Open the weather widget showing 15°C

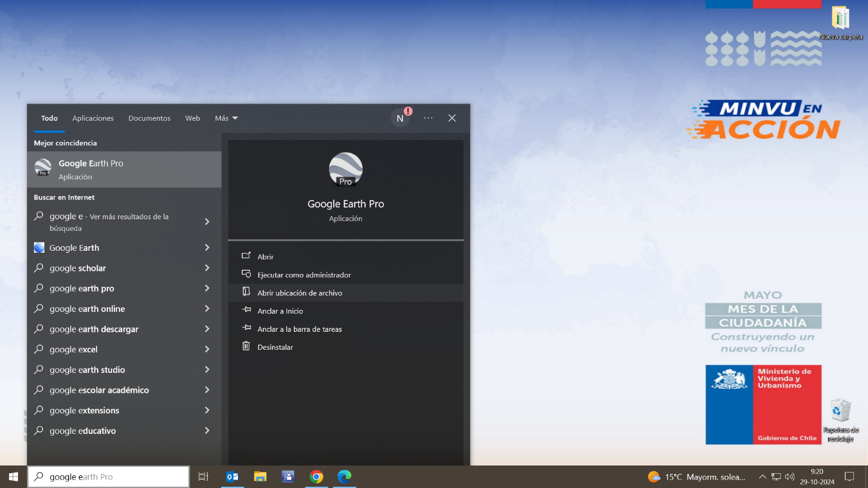click(x=697, y=477)
